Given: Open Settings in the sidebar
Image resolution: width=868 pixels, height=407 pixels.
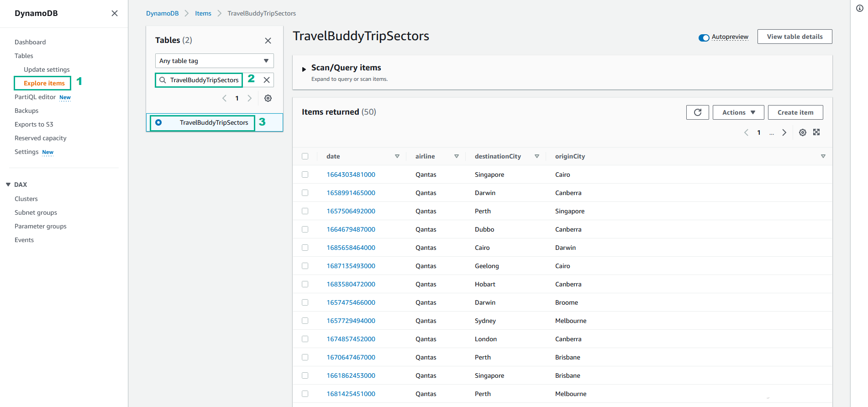Looking at the screenshot, I should point(26,152).
